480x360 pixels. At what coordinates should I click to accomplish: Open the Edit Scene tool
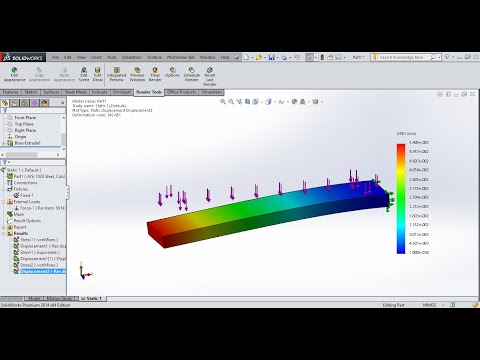84,74
